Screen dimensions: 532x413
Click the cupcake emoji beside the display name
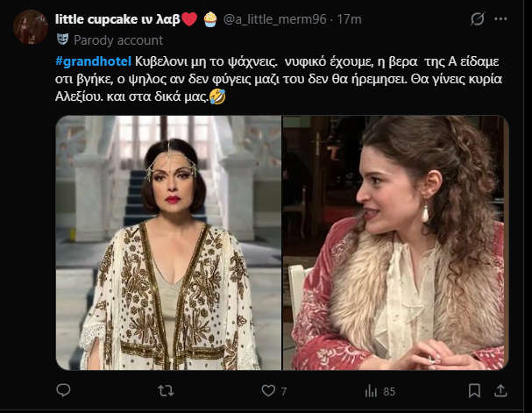[209, 18]
